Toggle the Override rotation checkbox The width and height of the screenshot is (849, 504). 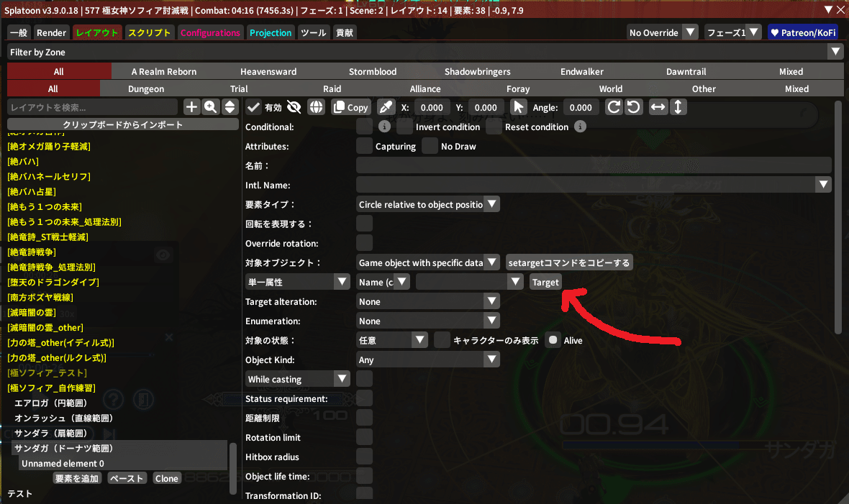(x=364, y=243)
